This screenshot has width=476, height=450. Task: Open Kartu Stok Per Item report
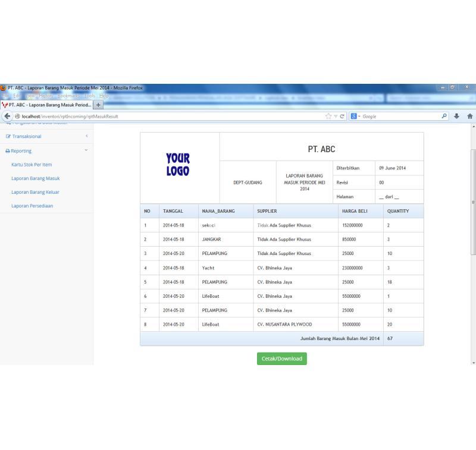pyautogui.click(x=32, y=164)
